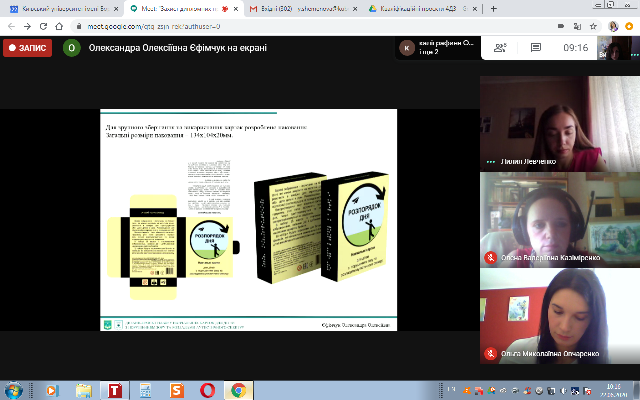Go back using the browser back arrow

(11, 27)
